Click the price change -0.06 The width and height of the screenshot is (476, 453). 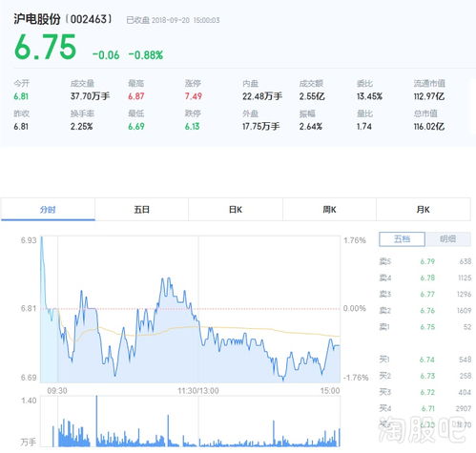pyautogui.click(x=106, y=55)
